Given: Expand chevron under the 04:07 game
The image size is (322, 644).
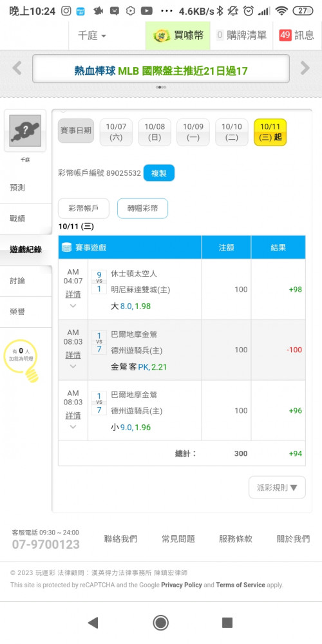Looking at the screenshot, I should tap(73, 305).
